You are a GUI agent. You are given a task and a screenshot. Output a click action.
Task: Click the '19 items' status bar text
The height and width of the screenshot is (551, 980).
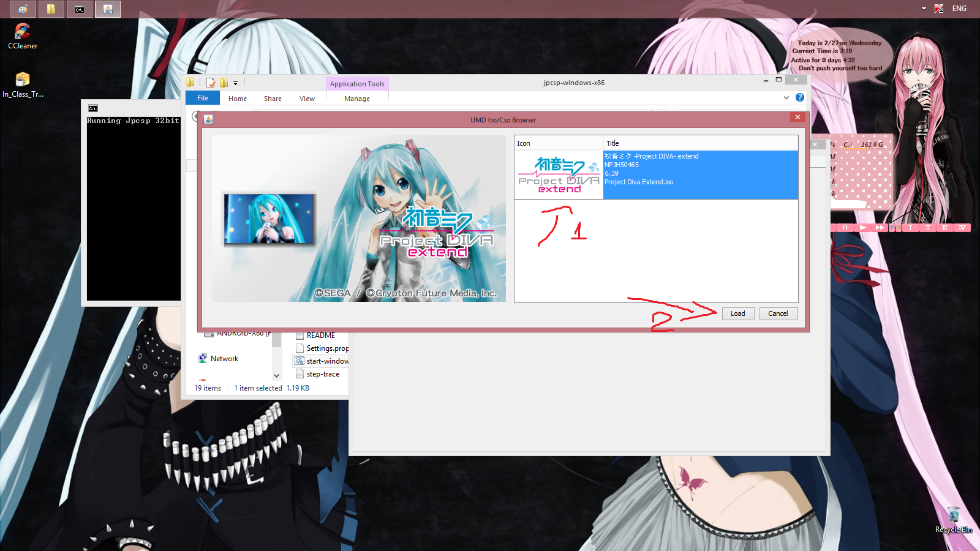208,388
